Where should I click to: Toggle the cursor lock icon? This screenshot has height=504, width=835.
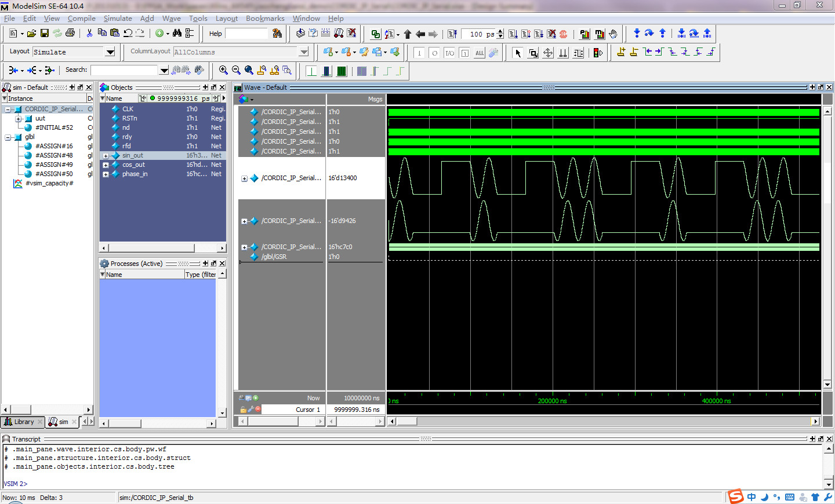point(244,410)
